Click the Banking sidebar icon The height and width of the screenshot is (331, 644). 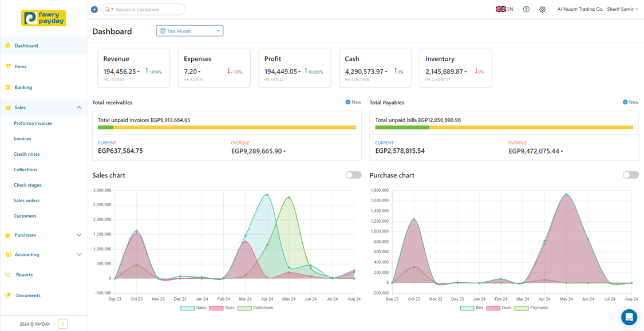click(8, 87)
